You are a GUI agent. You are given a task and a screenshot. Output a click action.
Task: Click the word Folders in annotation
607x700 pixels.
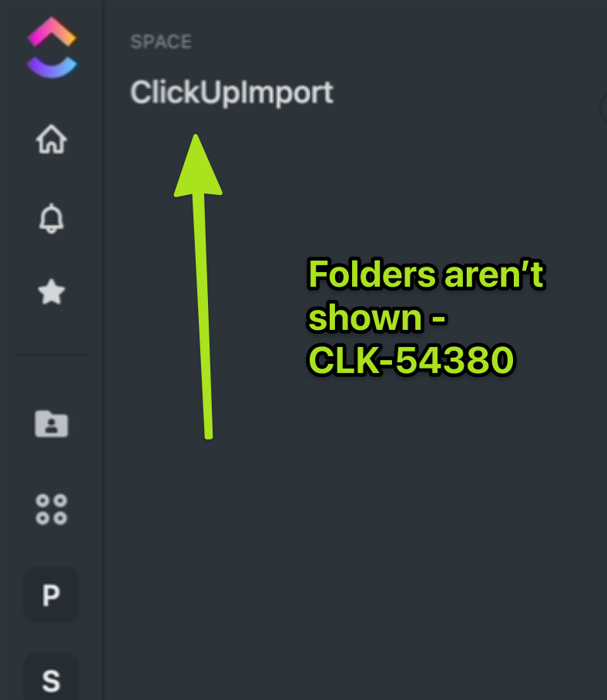[x=372, y=274]
